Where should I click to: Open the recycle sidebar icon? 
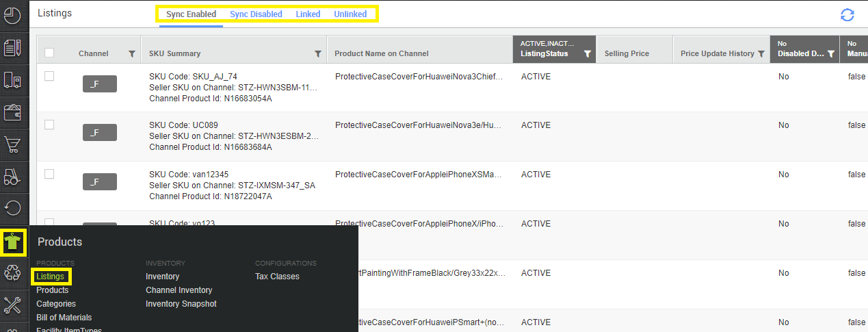click(13, 273)
